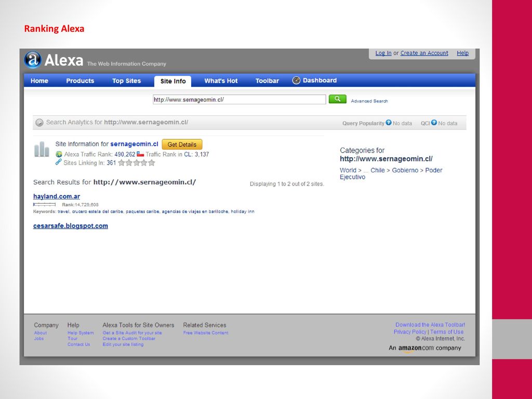Screen dimensions: 532x399
Task: Select the Site Info tab
Action: (172, 81)
